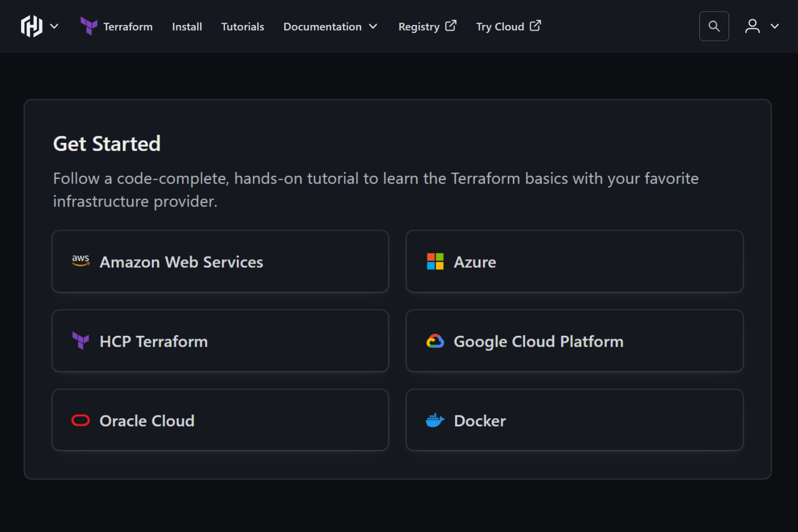The image size is (798, 532).
Task: Click the Docker whale icon
Action: click(x=435, y=420)
